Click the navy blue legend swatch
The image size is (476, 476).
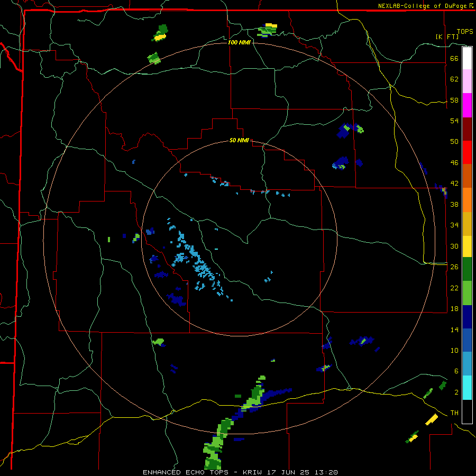coord(467,317)
